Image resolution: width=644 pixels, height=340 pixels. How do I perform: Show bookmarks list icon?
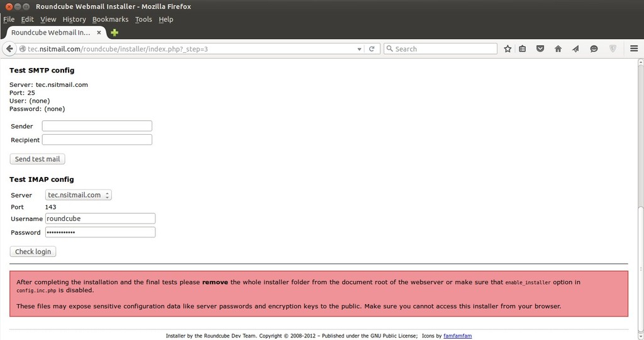(523, 49)
